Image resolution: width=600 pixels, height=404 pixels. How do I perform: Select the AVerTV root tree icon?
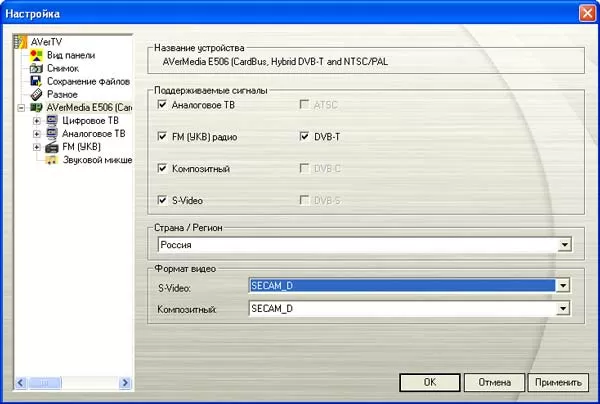23,43
